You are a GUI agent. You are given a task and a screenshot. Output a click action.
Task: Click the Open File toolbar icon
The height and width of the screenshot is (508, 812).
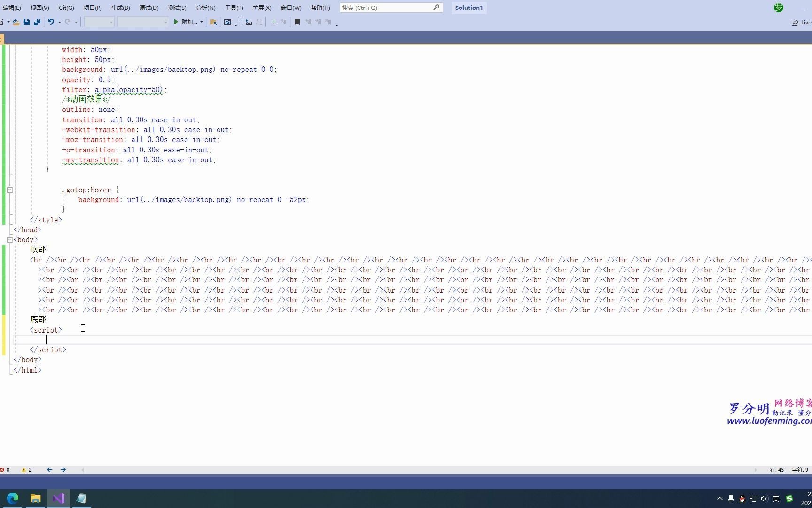click(16, 22)
